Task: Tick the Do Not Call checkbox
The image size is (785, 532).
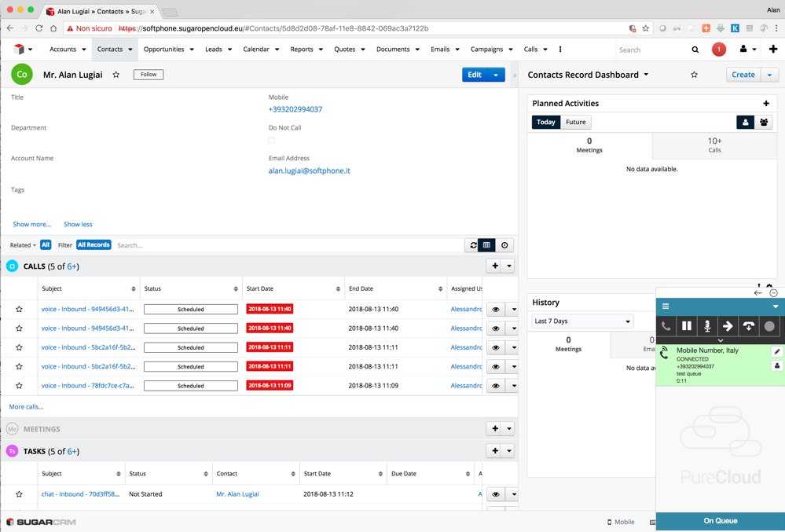Action: click(272, 141)
